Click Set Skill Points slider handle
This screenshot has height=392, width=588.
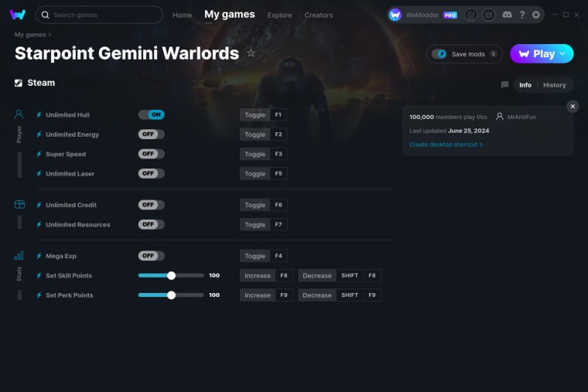(172, 275)
